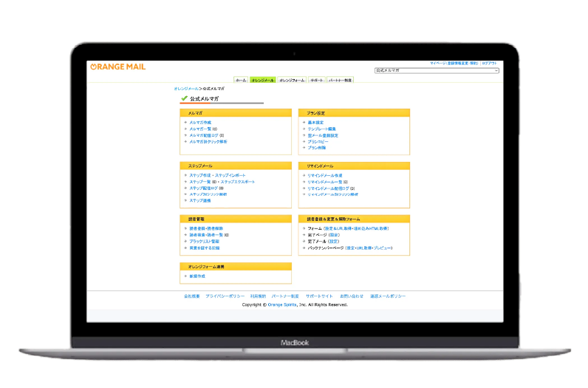Click the arrow bullet before リマインドメール作成
Image resolution: width=588 pixels, height=388 pixels.
(x=304, y=175)
